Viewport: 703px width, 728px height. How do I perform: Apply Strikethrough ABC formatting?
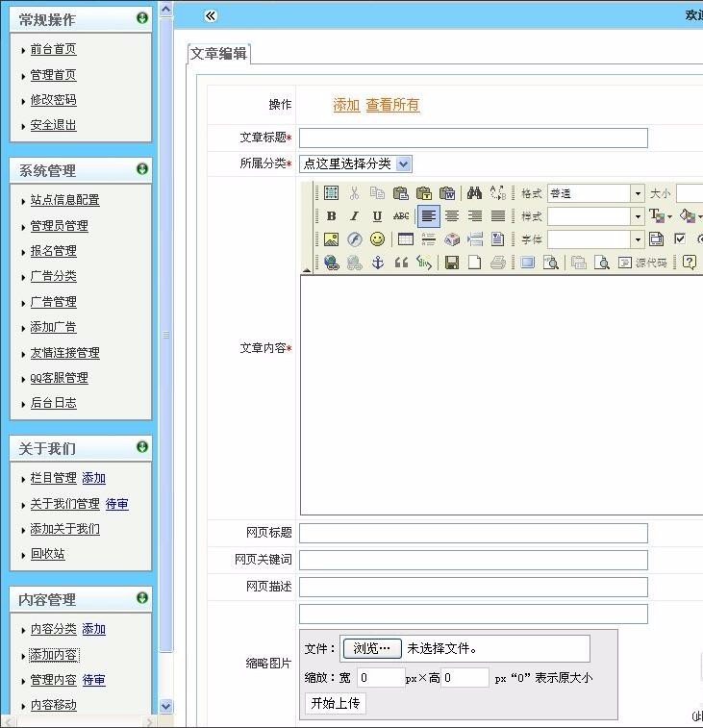[x=401, y=215]
